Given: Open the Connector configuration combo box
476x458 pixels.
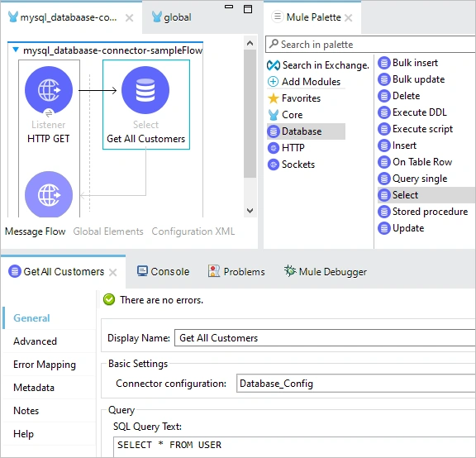Looking at the screenshot, I should (356, 384).
